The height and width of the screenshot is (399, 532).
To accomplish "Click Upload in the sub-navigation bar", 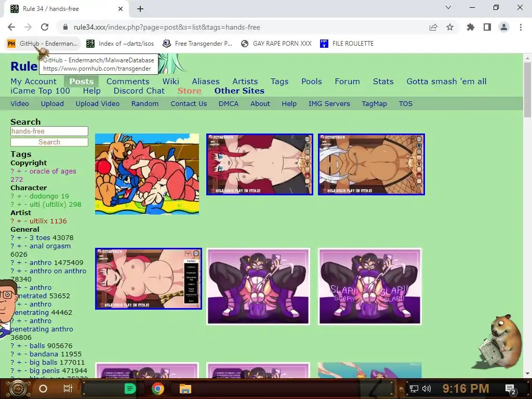I will pyautogui.click(x=52, y=104).
